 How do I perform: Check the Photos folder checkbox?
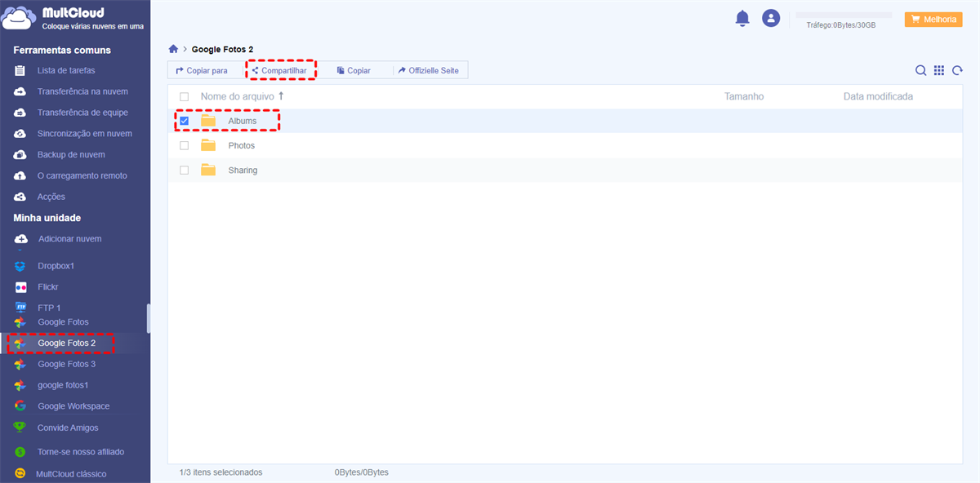point(184,145)
